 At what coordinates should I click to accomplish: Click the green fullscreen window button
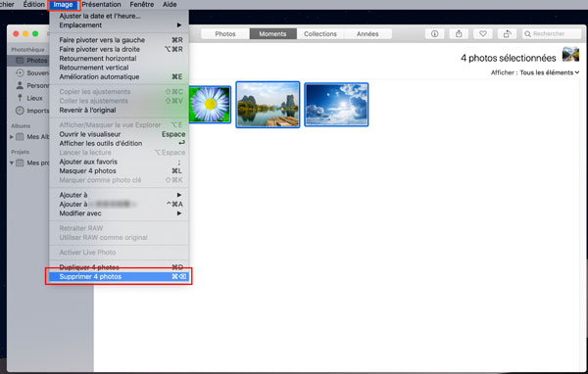(35, 33)
